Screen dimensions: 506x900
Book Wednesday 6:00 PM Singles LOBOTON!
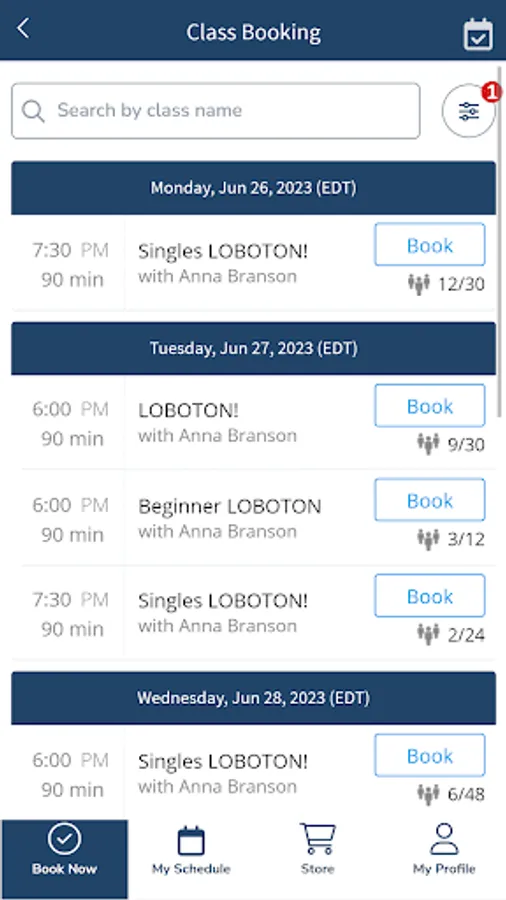[430, 755]
